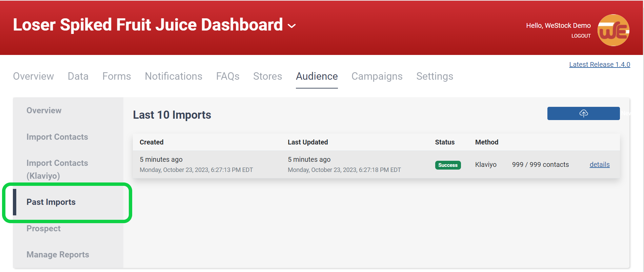Click the WeStock logo avatar

pos(613,30)
